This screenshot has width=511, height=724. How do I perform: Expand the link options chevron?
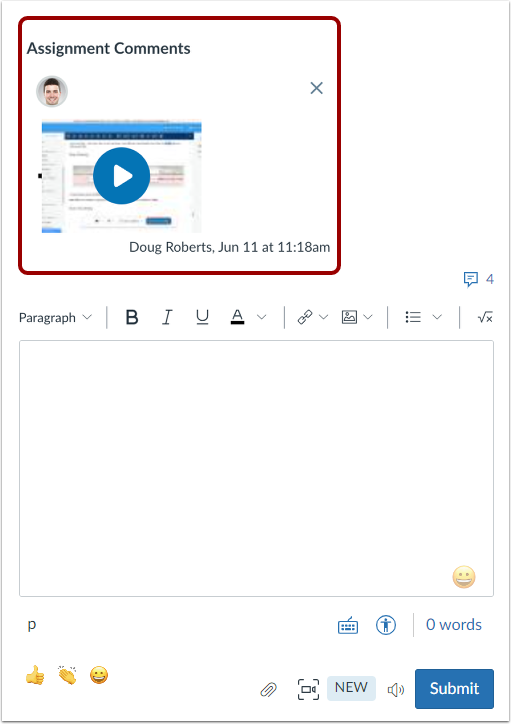click(324, 317)
